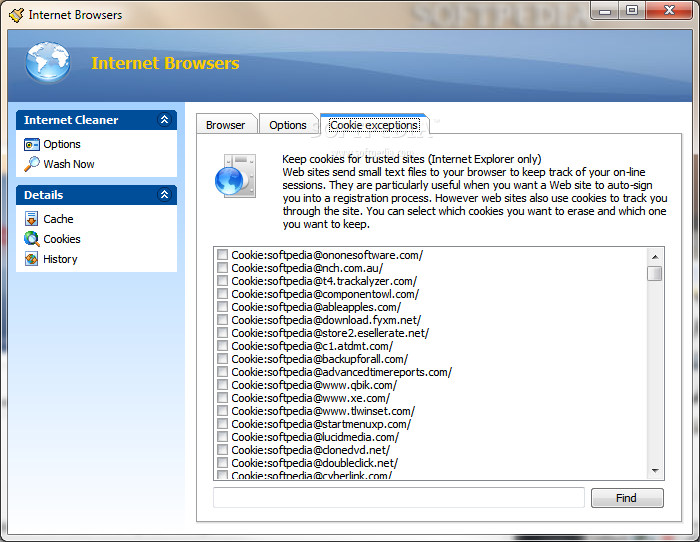Click the cookie list scrollbar thumb
Image resolution: width=700 pixels, height=542 pixels.
655,273
